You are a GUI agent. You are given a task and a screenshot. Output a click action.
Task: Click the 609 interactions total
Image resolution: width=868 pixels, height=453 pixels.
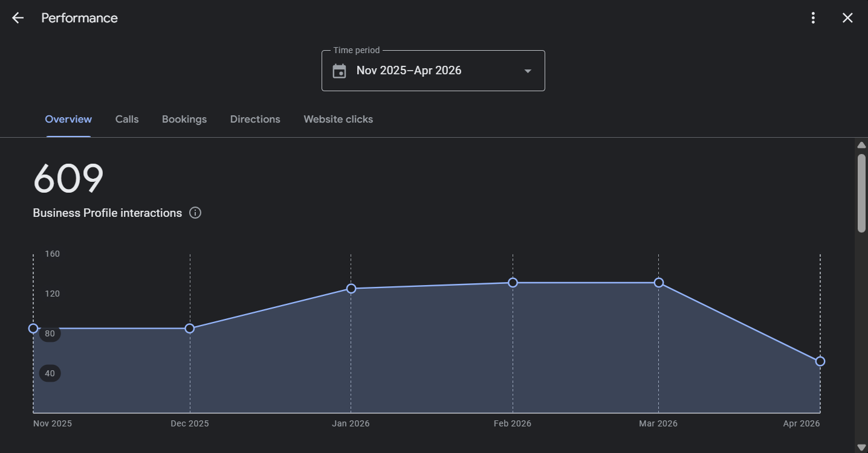[68, 179]
